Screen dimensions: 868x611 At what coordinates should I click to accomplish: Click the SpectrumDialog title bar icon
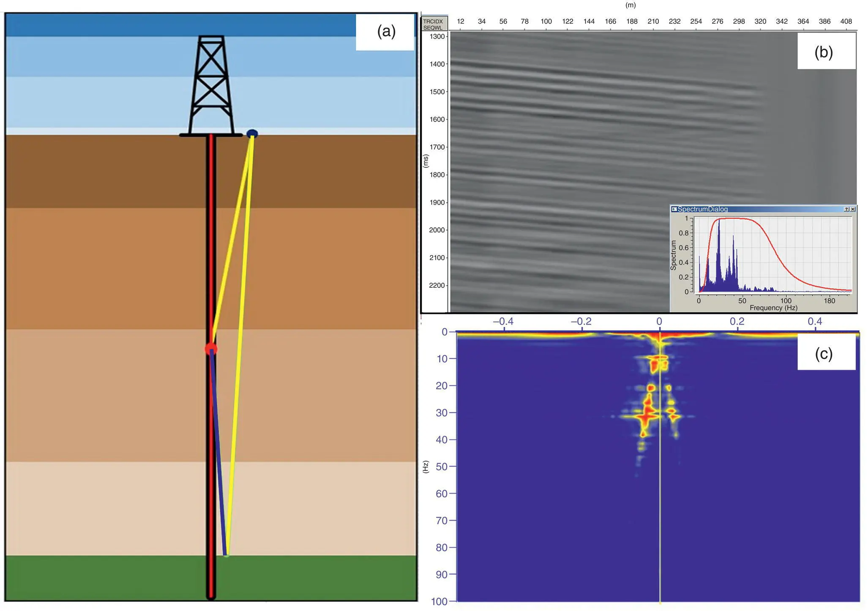(x=674, y=209)
